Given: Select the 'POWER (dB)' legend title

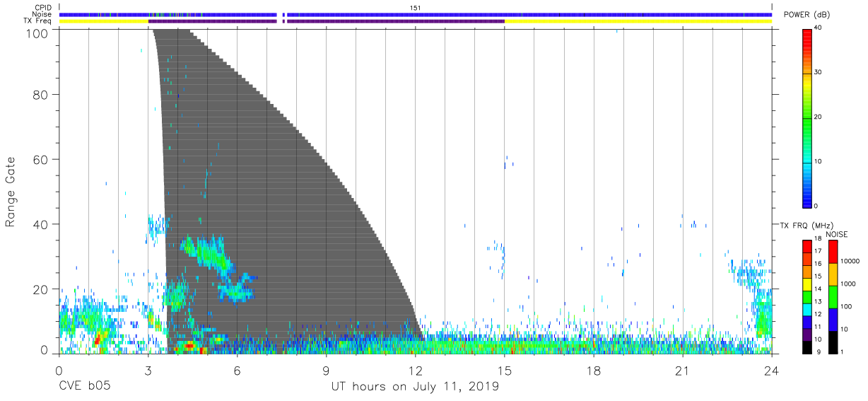Looking at the screenshot, I should tap(807, 15).
